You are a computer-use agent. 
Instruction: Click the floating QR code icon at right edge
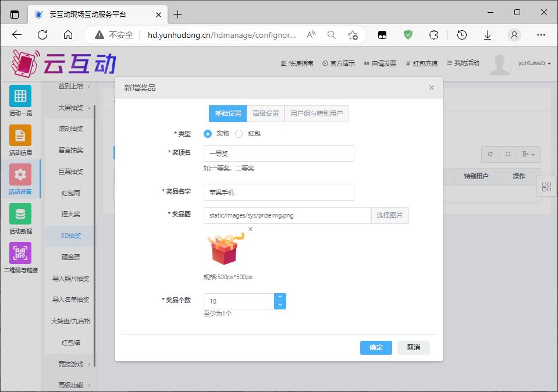[546, 187]
